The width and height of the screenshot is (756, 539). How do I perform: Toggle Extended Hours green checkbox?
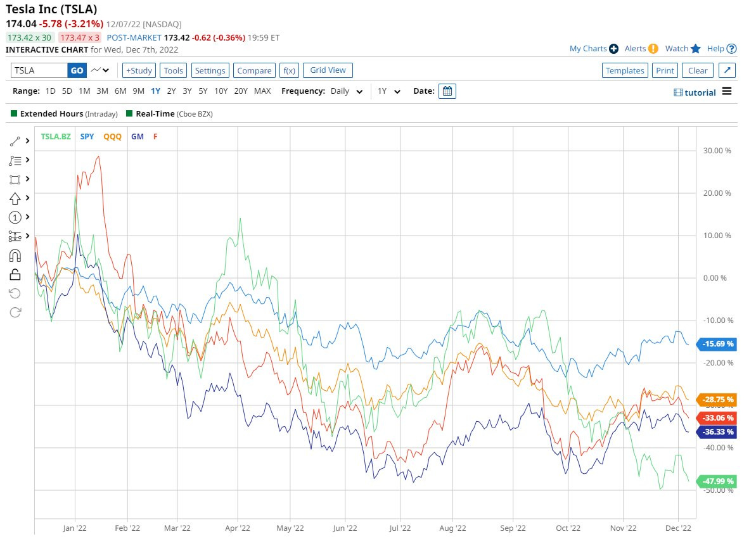(x=14, y=114)
